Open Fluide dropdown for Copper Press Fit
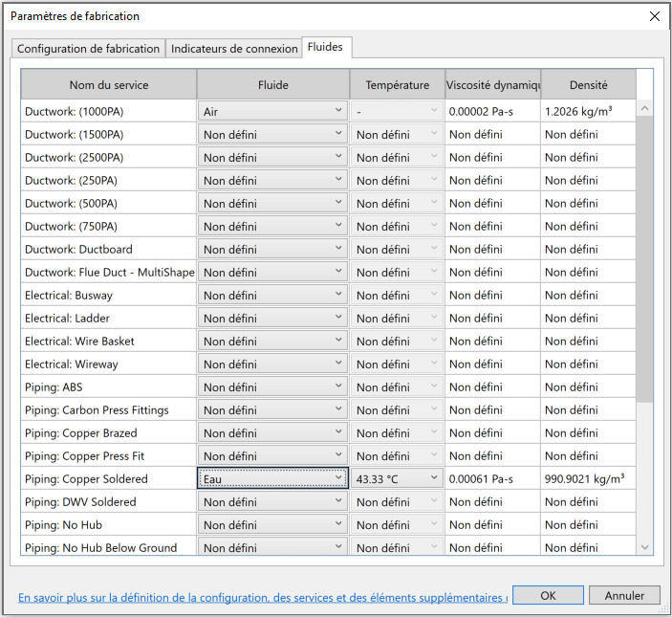The image size is (672, 618). (272, 456)
